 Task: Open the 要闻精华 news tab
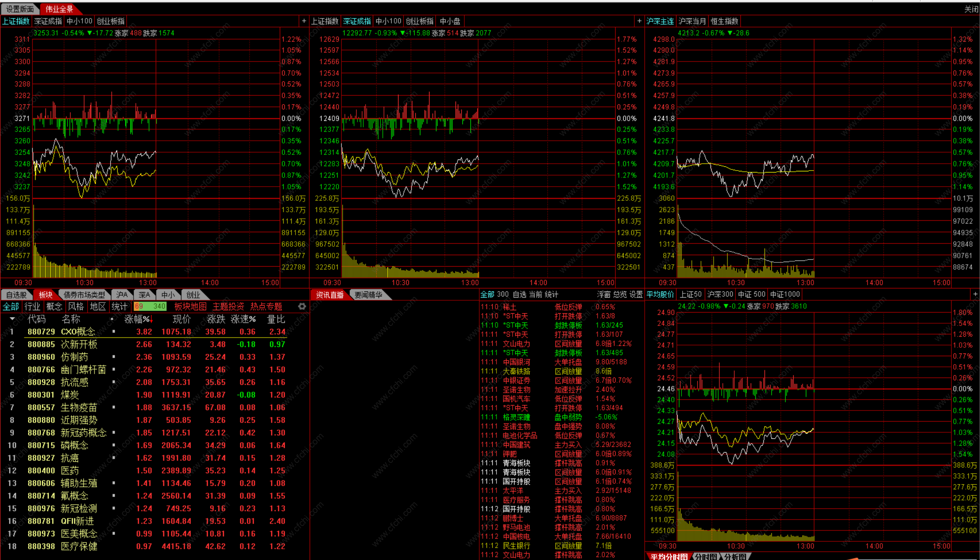tap(368, 295)
